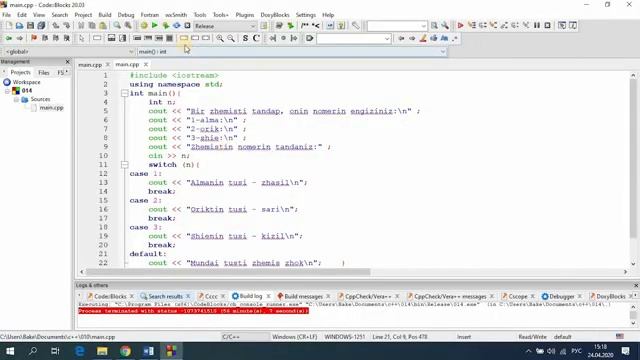Collapse the Sources folder node
640x360 pixels.
[x=16, y=100]
